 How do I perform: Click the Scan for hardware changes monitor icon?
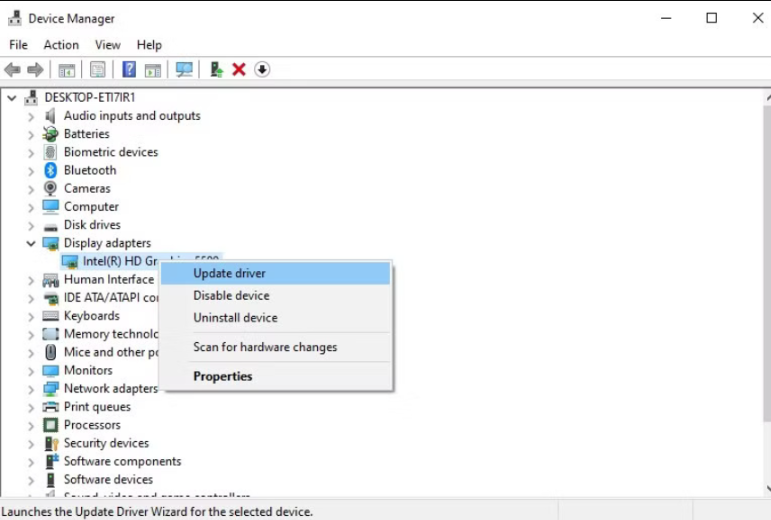[x=184, y=69]
